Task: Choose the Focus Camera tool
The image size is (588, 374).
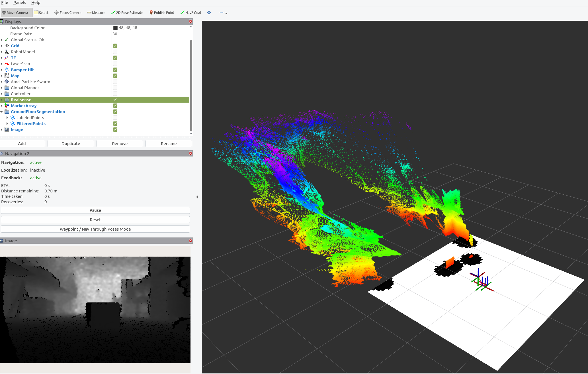Action: coord(68,13)
